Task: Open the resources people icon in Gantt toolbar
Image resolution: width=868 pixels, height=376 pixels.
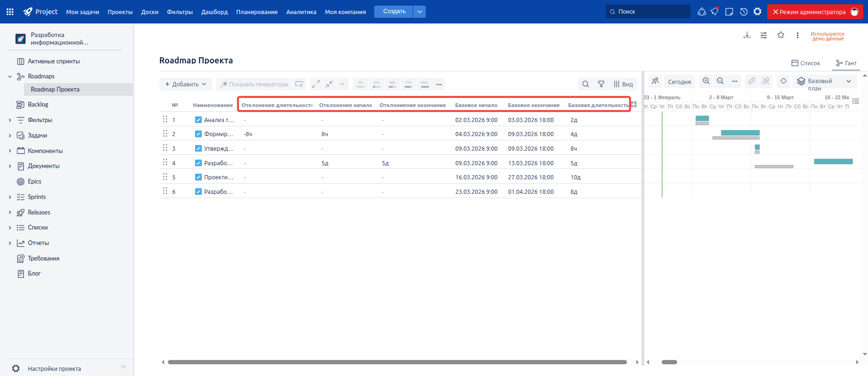Action: tap(655, 81)
